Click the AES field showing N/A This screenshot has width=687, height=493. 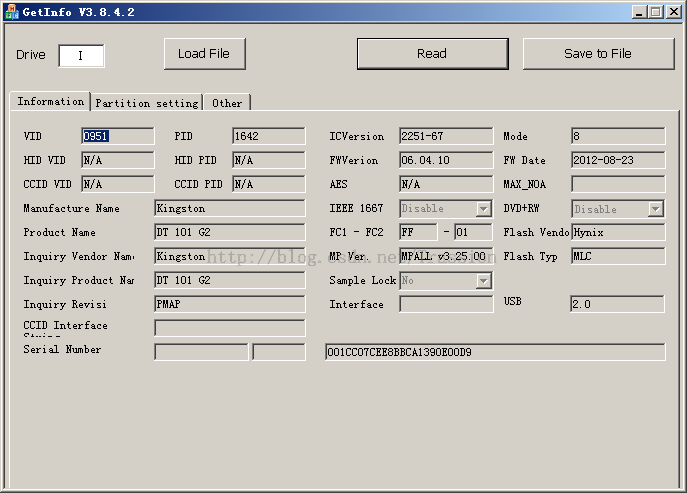[446, 184]
